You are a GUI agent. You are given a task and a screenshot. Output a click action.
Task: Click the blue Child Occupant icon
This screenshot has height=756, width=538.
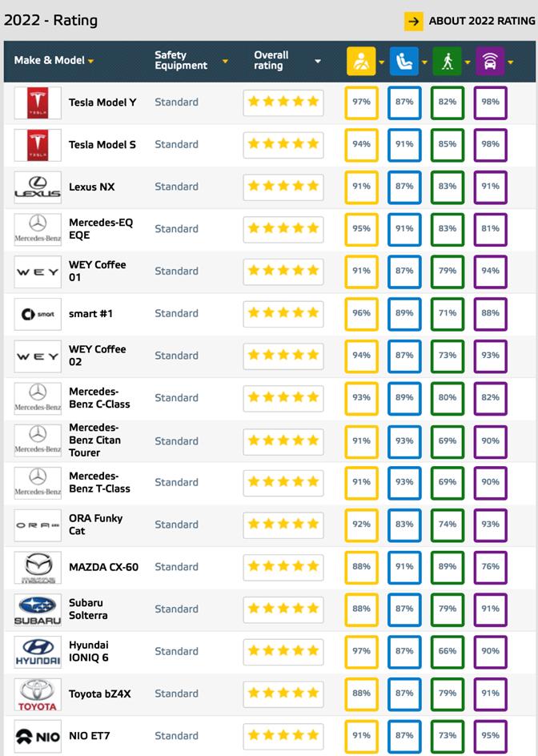pos(404,62)
